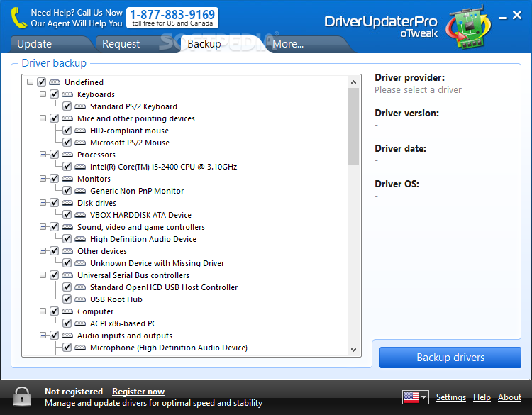The image size is (532, 415).
Task: Collapse Universal Serial Bus controllers node
Action: point(43,275)
